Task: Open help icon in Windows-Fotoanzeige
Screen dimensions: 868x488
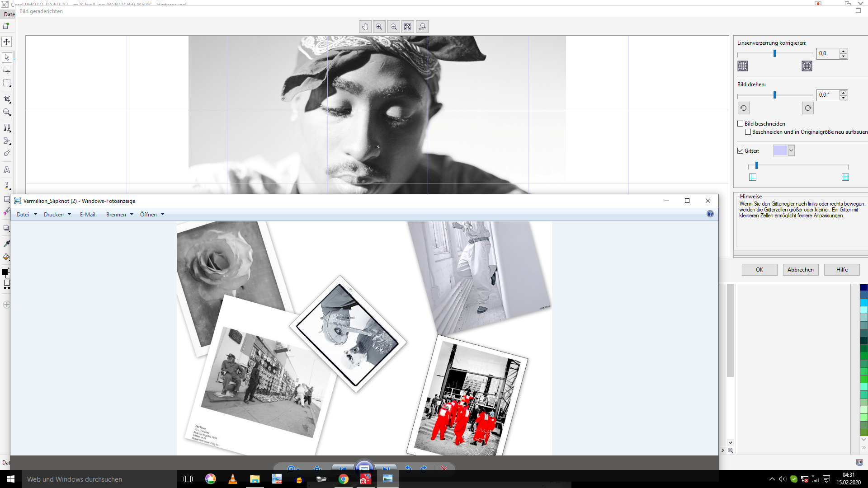Action: click(710, 214)
